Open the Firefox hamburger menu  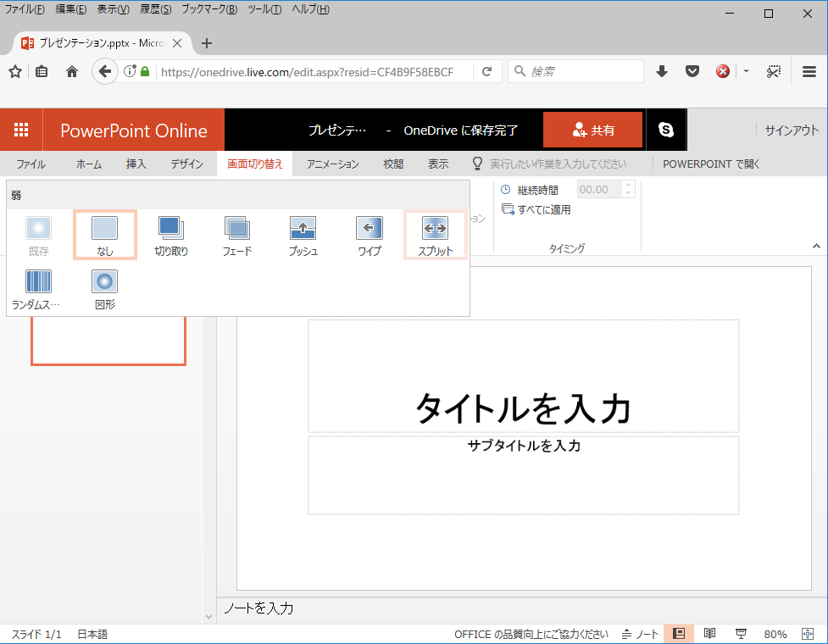(x=809, y=71)
